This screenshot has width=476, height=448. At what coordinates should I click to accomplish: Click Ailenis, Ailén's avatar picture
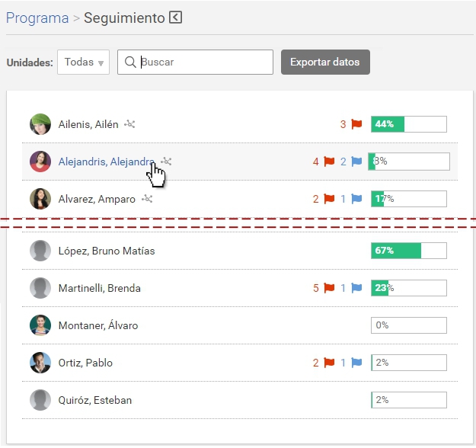(40, 124)
